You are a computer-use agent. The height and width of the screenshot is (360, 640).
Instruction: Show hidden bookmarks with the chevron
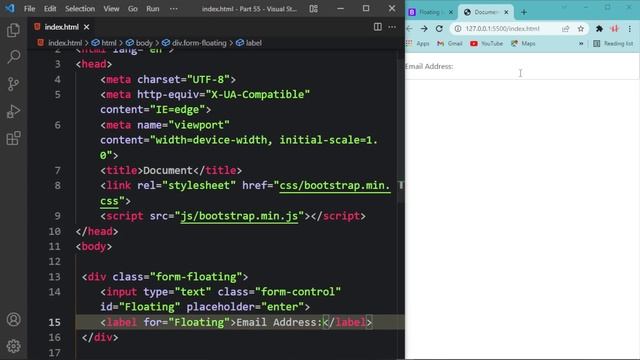coord(581,43)
